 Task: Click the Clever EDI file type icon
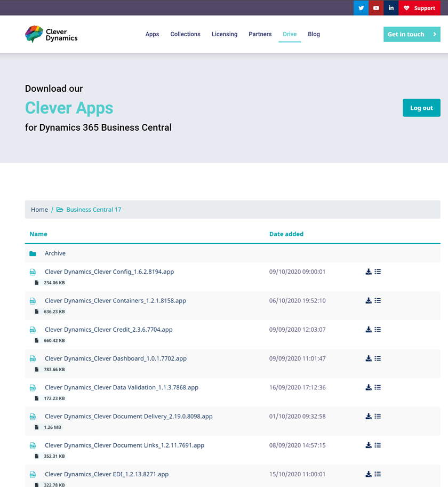(x=33, y=474)
